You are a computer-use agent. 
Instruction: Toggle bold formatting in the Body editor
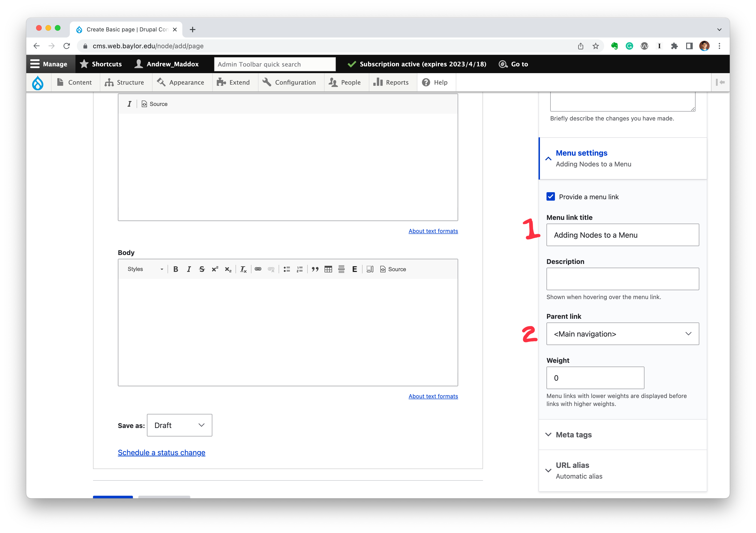click(176, 269)
